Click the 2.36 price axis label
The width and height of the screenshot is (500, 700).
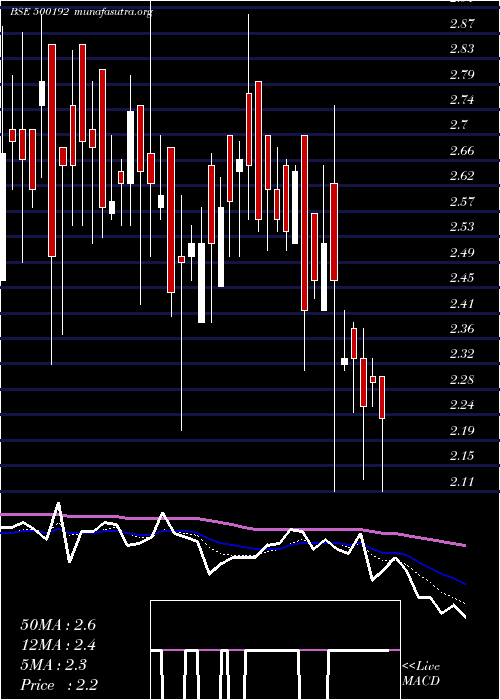point(462,329)
